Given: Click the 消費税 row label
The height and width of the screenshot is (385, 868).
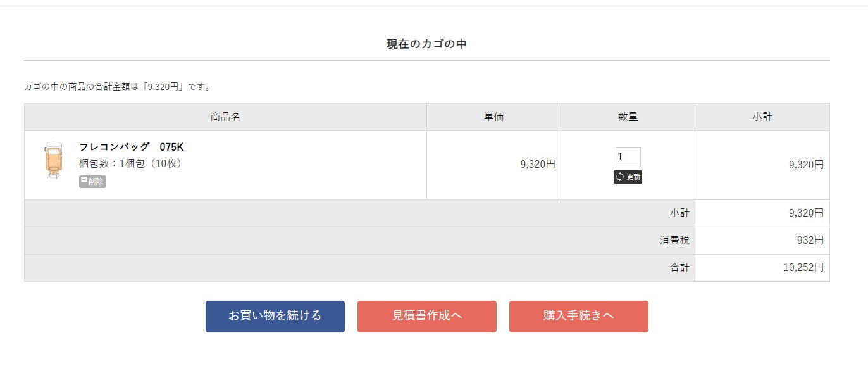Looking at the screenshot, I should 679,241.
